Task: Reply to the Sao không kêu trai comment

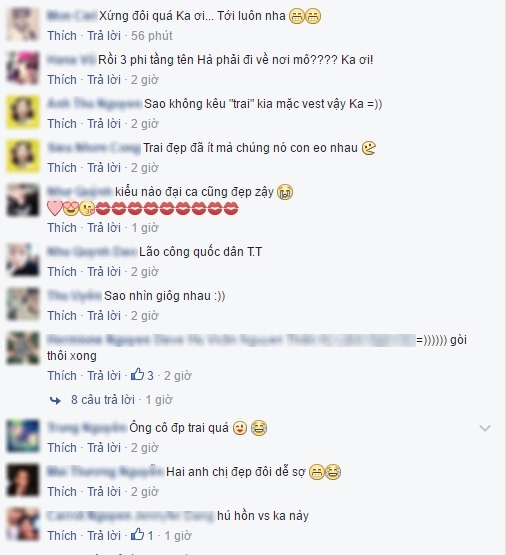Action: (x=104, y=124)
